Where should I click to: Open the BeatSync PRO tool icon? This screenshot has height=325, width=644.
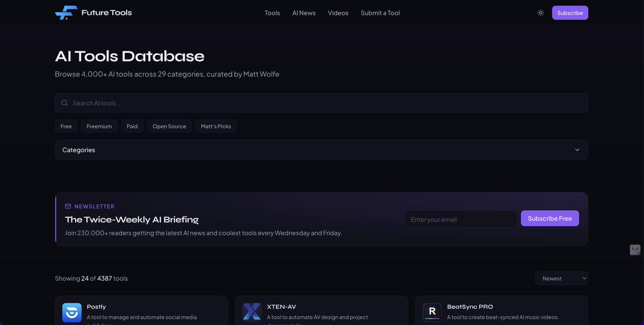click(432, 313)
